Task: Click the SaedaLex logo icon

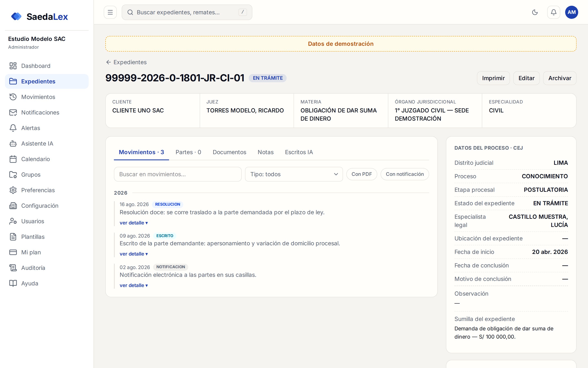Action: pyautogui.click(x=16, y=17)
